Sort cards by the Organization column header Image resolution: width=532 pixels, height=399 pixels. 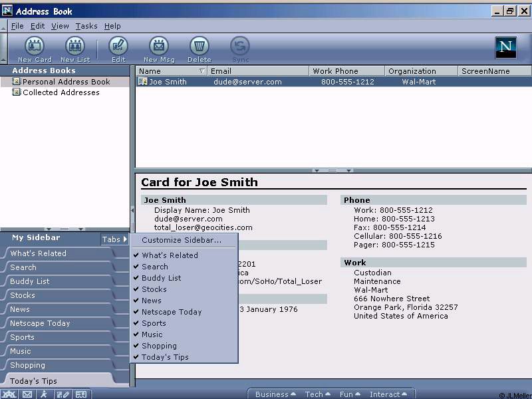point(421,71)
